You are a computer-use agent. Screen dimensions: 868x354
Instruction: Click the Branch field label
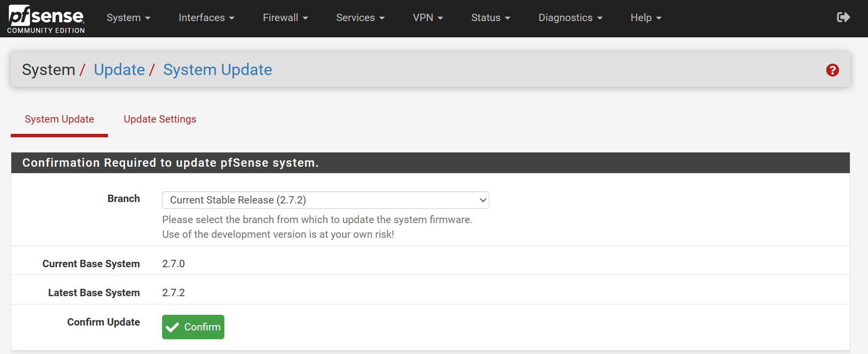(124, 199)
